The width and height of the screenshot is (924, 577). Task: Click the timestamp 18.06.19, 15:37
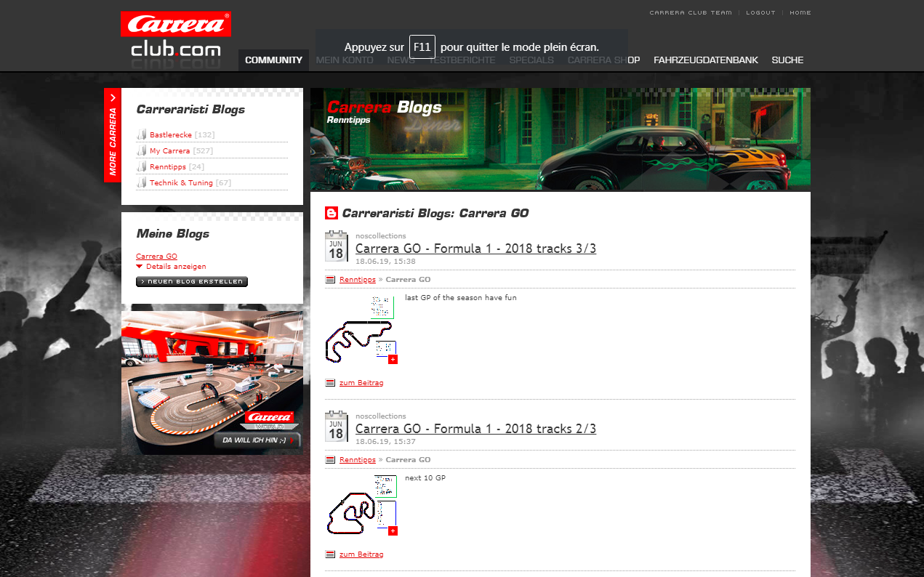(x=385, y=441)
